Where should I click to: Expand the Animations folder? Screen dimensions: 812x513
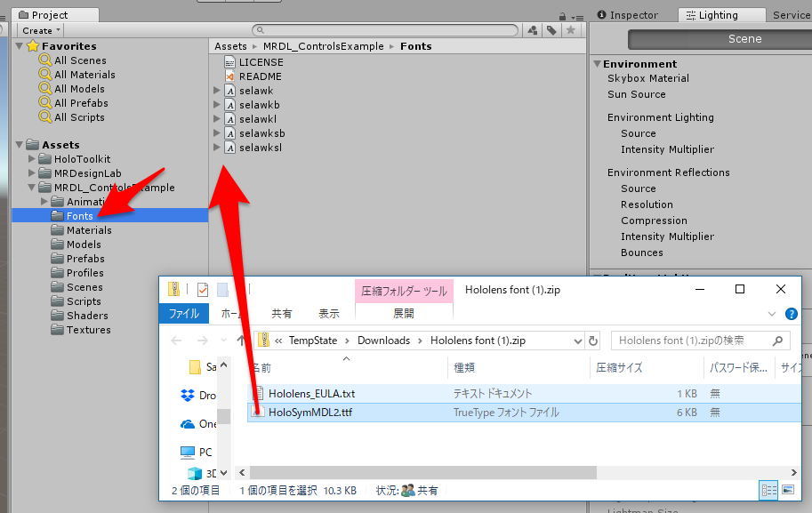44,202
